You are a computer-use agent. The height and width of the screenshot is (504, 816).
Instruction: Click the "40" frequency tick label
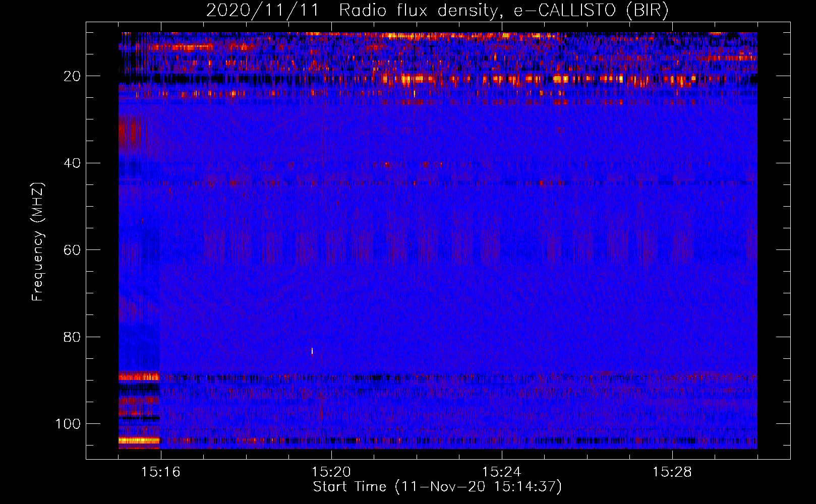72,163
